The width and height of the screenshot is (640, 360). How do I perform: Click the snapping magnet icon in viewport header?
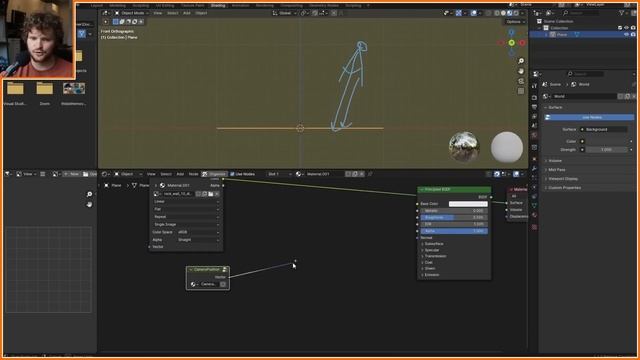click(x=315, y=13)
